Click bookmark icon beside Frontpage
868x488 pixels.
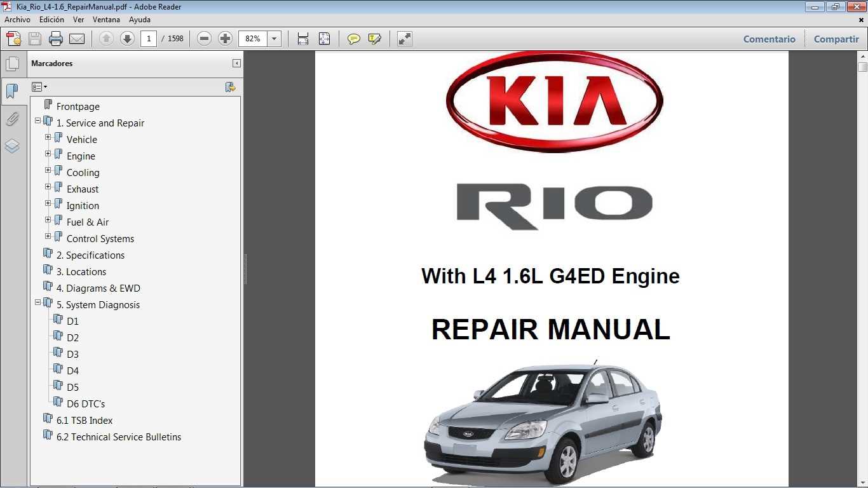coord(48,105)
